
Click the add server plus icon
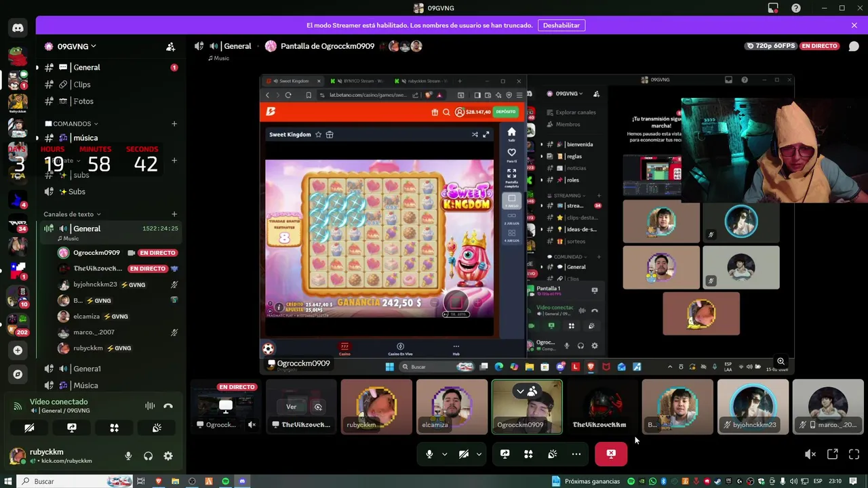pos(18,350)
